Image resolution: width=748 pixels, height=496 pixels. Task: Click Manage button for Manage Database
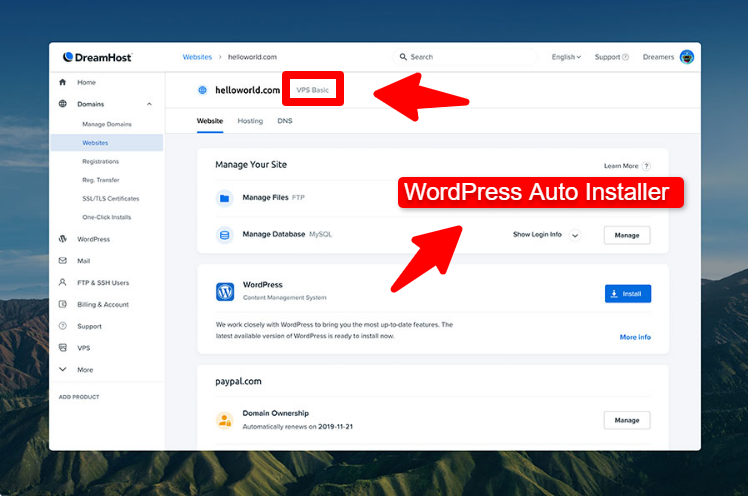pyautogui.click(x=627, y=235)
